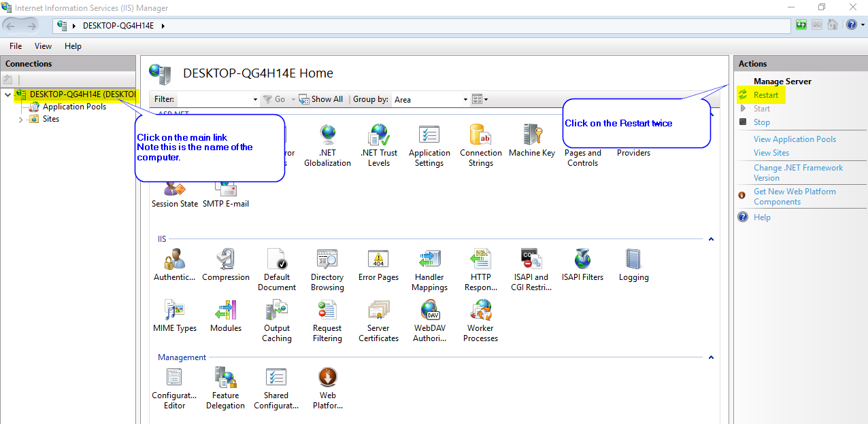This screenshot has width=868, height=424.
Task: Expand the Sites tree node
Action: 20,119
